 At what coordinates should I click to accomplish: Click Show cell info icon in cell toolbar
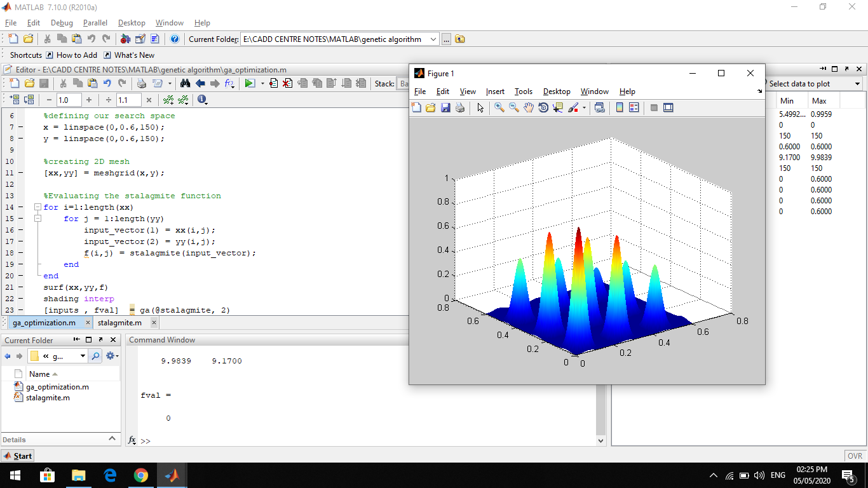coord(202,100)
